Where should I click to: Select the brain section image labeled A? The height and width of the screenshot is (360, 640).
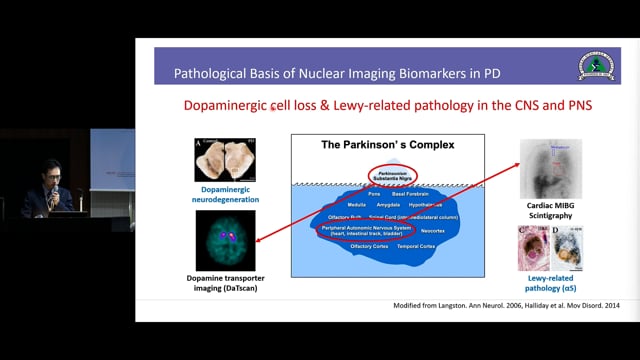[x=225, y=160]
